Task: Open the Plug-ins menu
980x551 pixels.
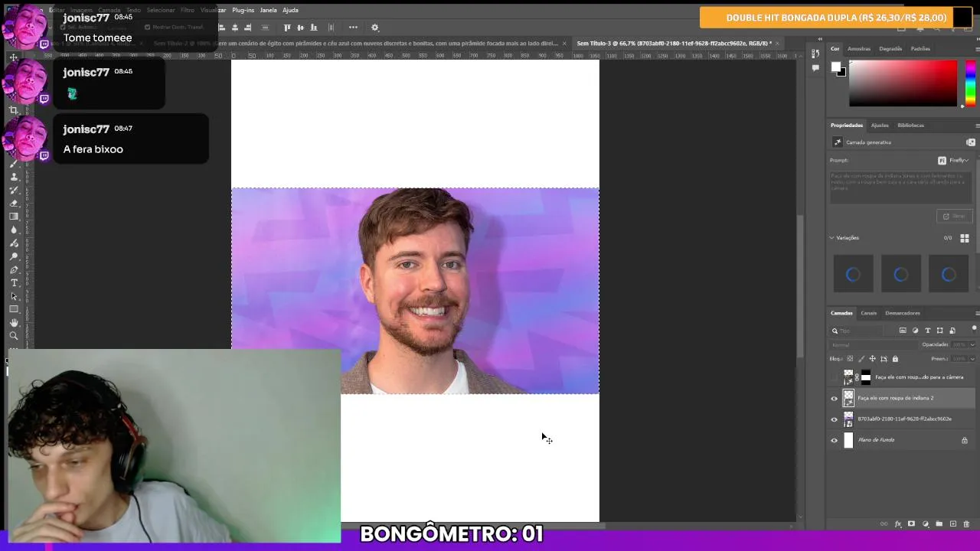Action: [243, 10]
